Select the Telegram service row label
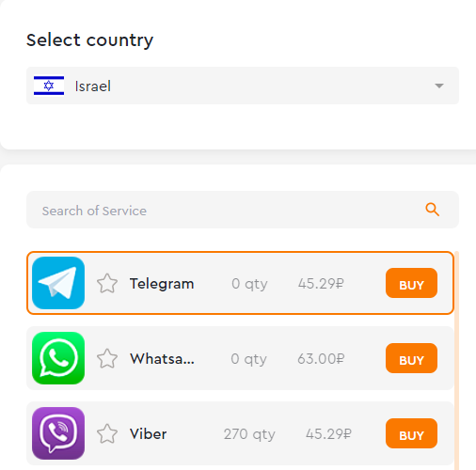The height and width of the screenshot is (470, 476). pyautogui.click(x=162, y=284)
